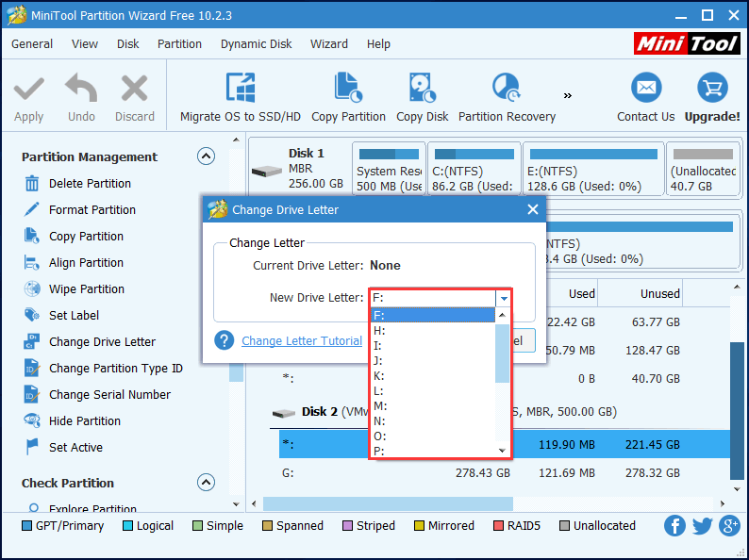Collapse the Partition Management section

coord(206,156)
